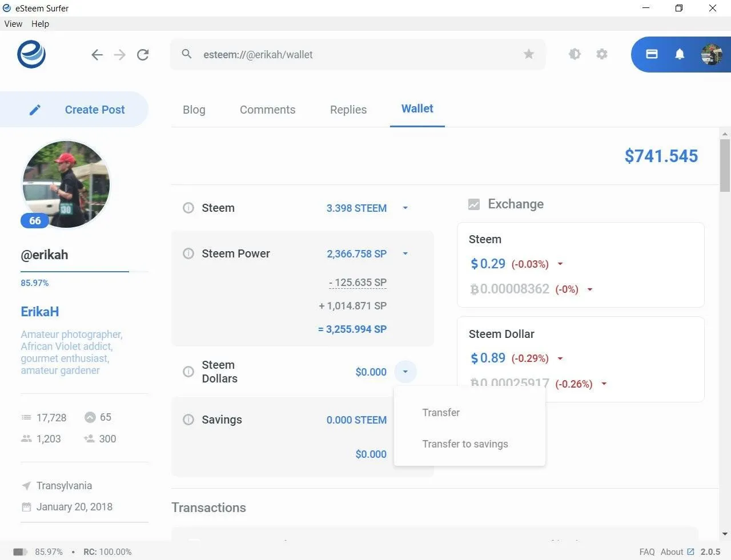Click the Exchange chart icon
731x560 pixels.
pos(474,204)
